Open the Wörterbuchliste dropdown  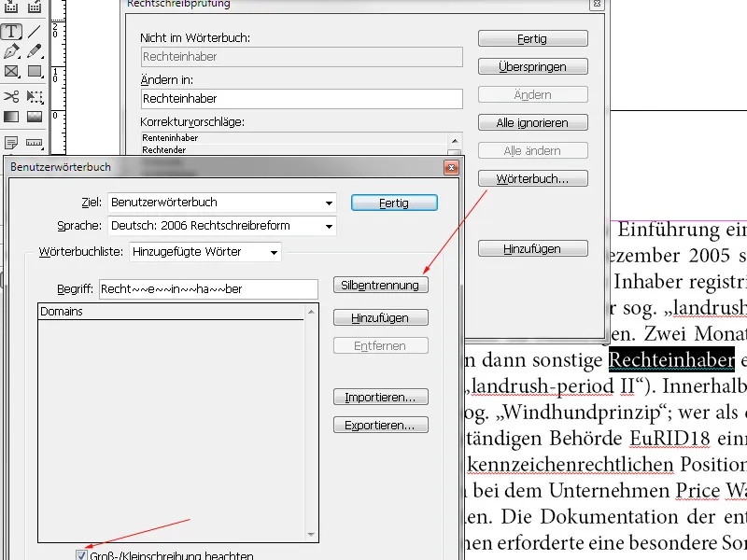tap(205, 252)
